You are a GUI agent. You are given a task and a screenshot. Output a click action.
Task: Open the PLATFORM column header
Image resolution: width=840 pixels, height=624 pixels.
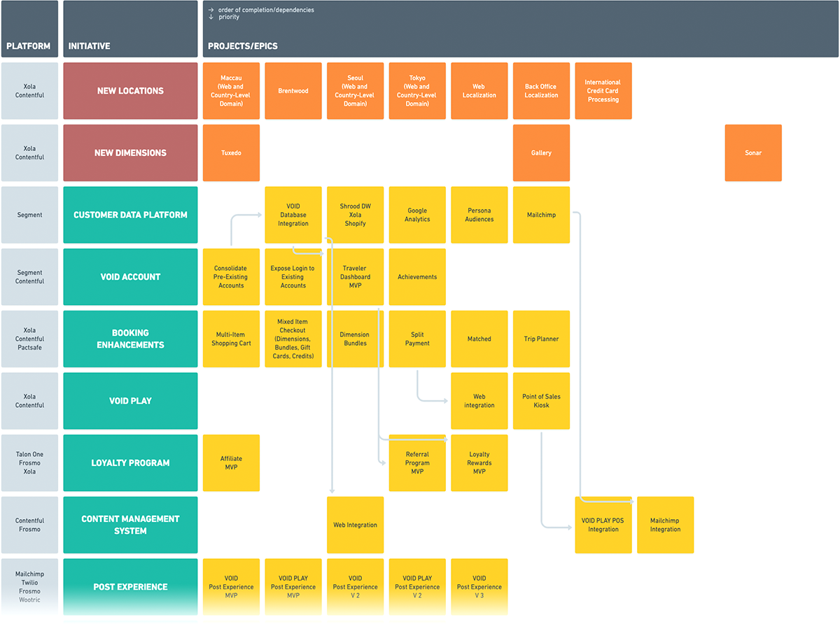[29, 45]
